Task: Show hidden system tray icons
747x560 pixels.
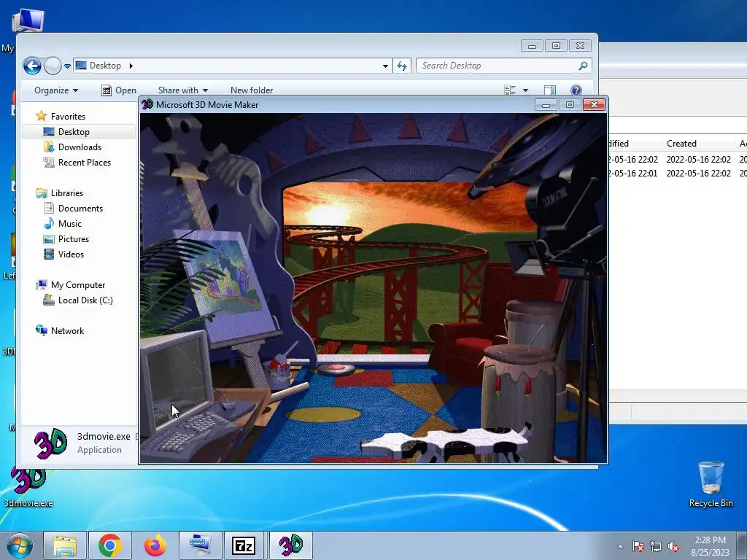Action: point(620,546)
